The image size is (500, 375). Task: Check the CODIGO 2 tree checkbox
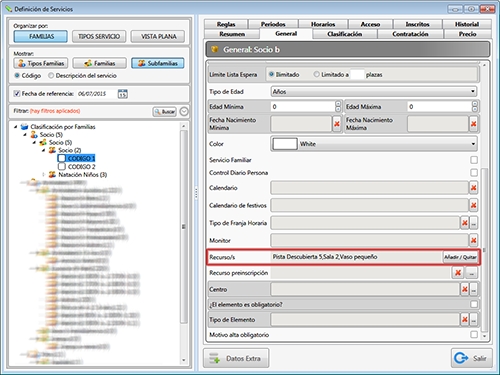coord(62,166)
